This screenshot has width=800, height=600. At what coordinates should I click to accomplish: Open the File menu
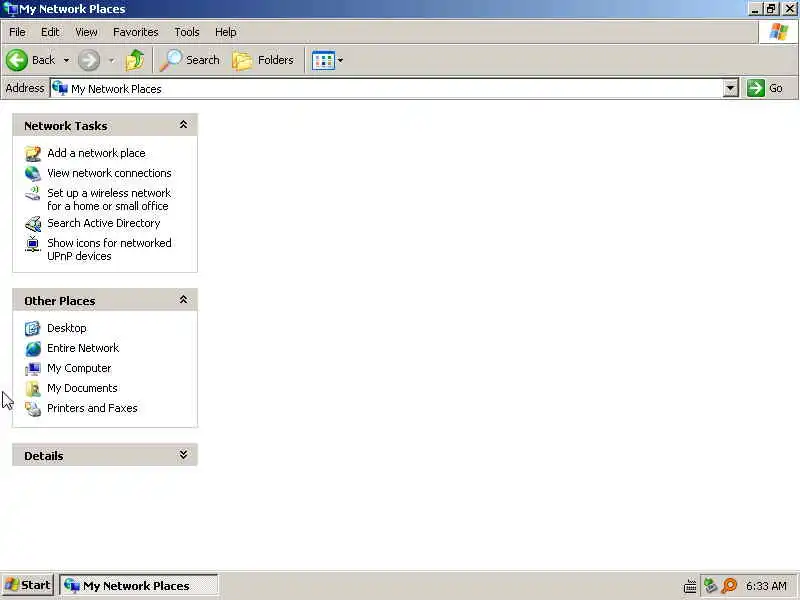17,32
